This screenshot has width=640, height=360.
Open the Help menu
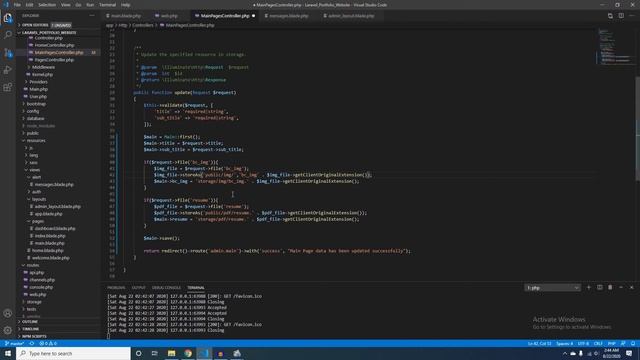125,5
